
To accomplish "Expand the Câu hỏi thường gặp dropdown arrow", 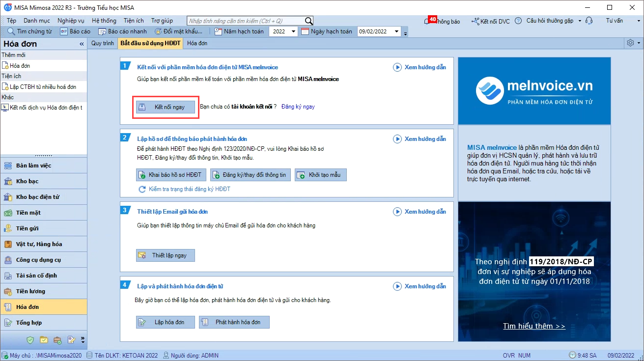I will (580, 21).
